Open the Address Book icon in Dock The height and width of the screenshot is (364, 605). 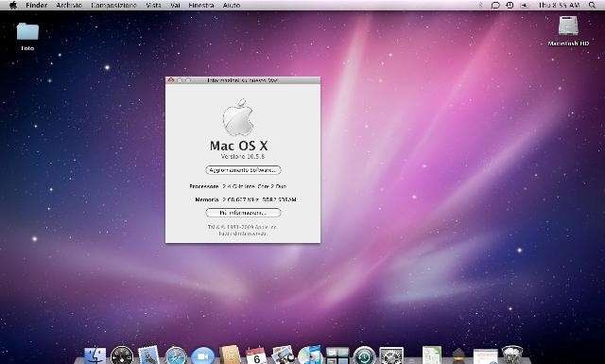[230, 355]
